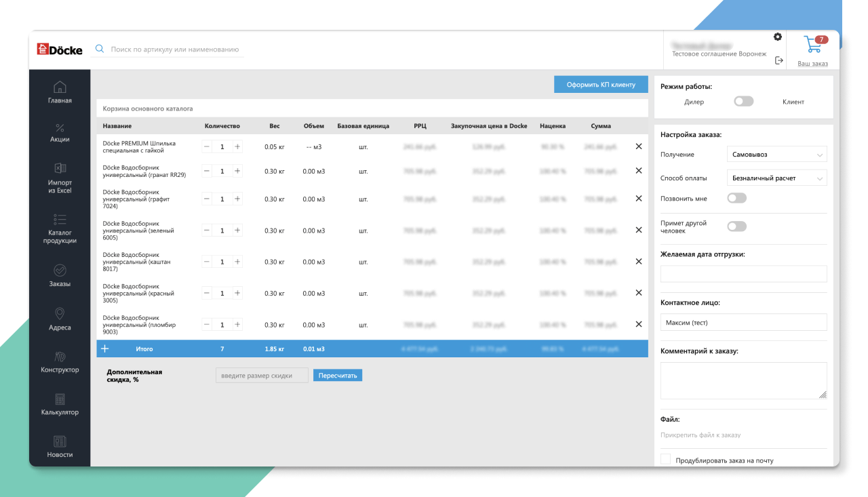
Task: Decrease quantity of Водосборник зеленый 6005
Action: [208, 231]
